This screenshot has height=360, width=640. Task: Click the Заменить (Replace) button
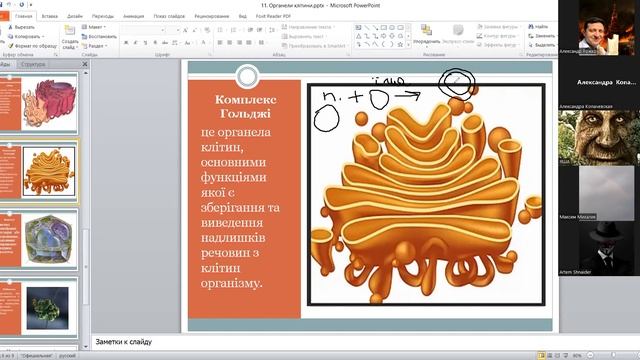tap(541, 36)
